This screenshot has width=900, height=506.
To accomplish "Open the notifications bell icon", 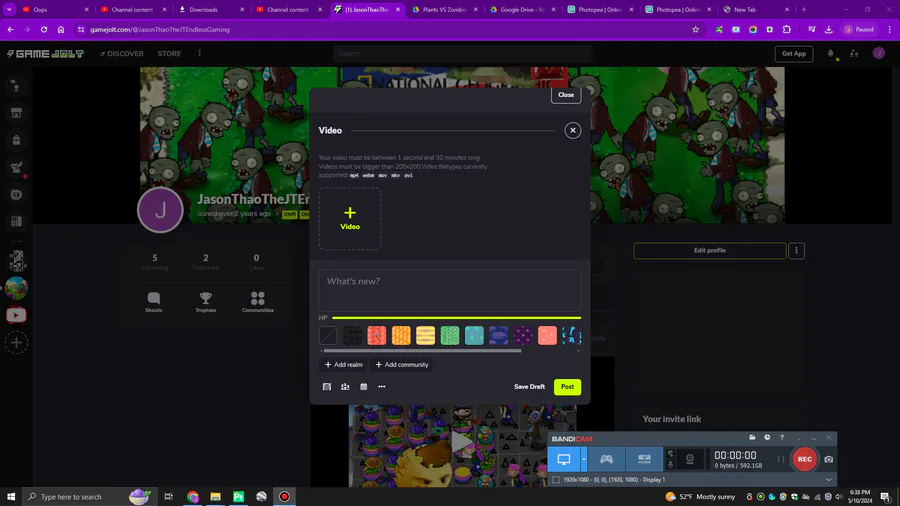I will pyautogui.click(x=831, y=53).
